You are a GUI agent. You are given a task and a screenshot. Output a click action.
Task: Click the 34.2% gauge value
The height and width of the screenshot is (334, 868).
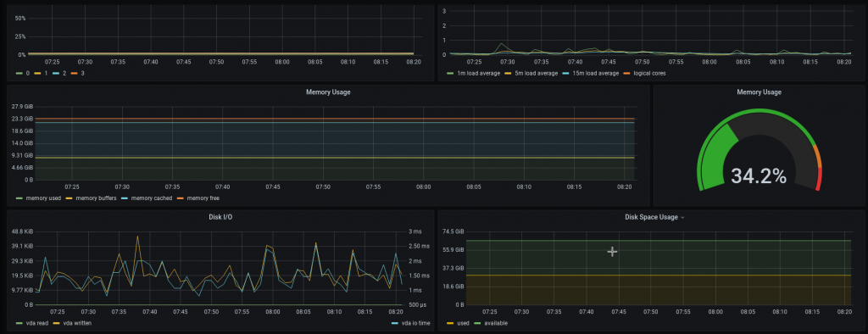[759, 176]
